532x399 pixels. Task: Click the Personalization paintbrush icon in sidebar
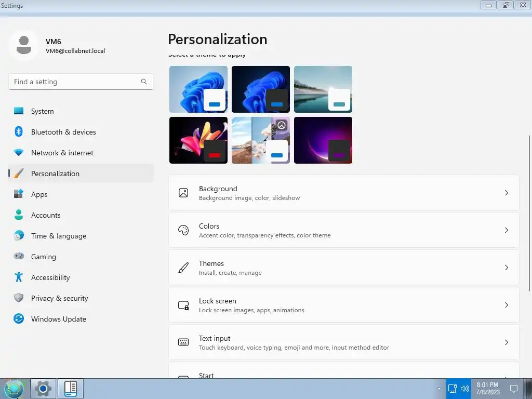pos(19,174)
